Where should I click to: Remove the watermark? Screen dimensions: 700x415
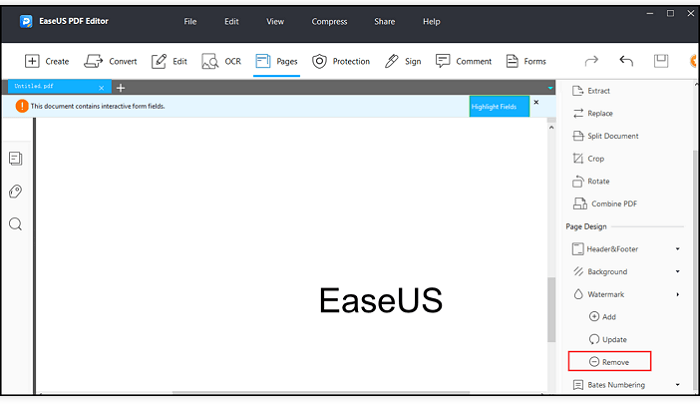(609, 361)
